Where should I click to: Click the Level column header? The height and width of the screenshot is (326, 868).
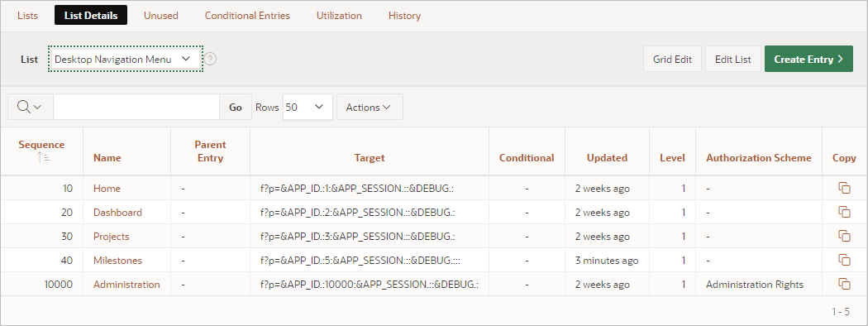(x=673, y=157)
